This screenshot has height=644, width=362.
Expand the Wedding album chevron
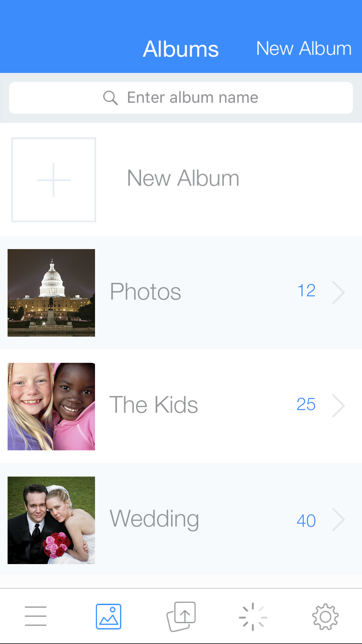(x=338, y=519)
